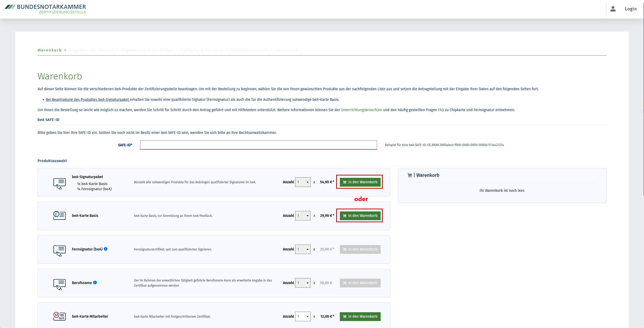Select the Warenkorb breadcrumb step

(x=49, y=50)
